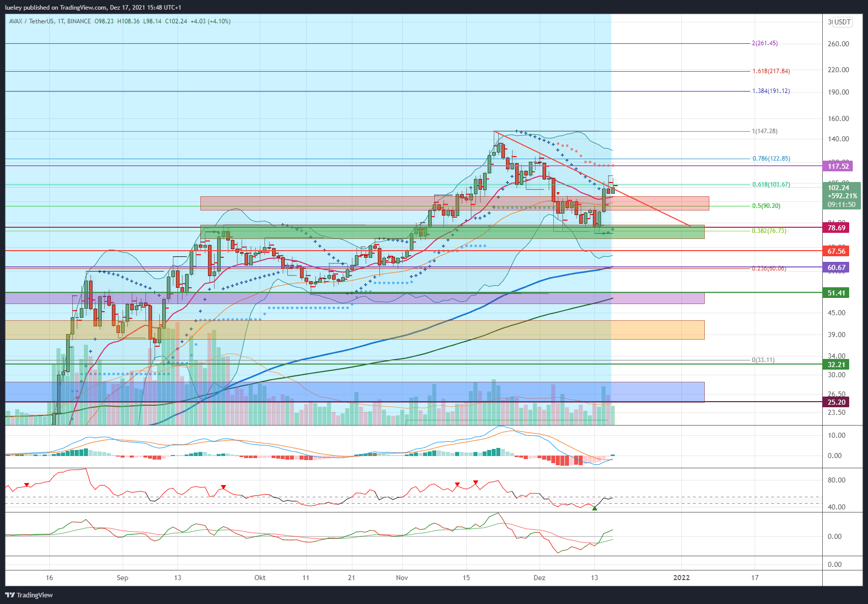Click the 140.00 price scale label
The height and width of the screenshot is (604, 868).
pyautogui.click(x=838, y=139)
